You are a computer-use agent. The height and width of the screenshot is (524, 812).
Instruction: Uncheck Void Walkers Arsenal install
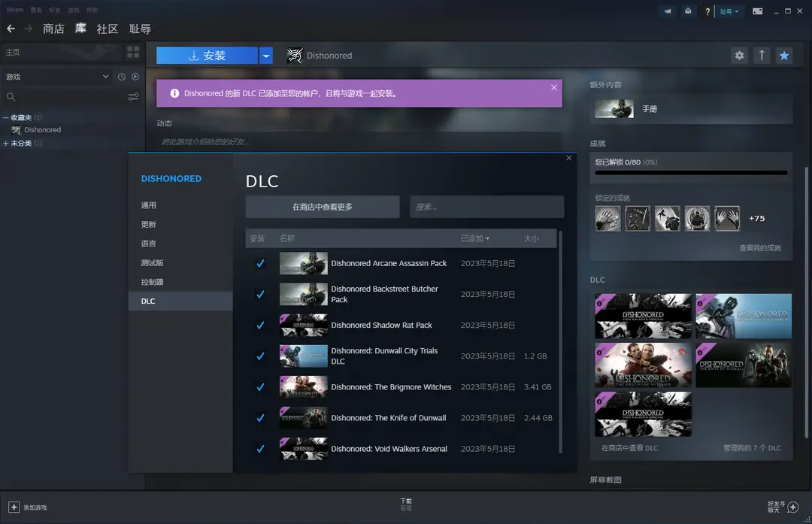pyautogui.click(x=260, y=449)
